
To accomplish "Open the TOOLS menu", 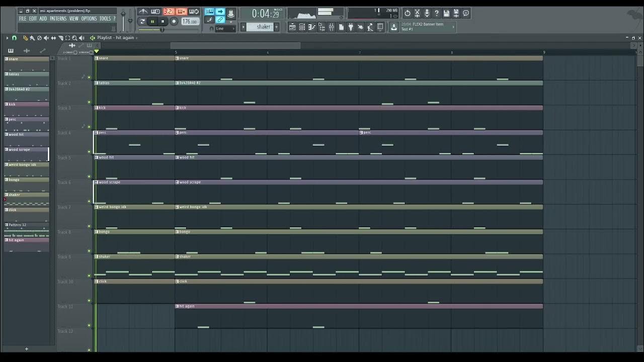I will click(105, 19).
